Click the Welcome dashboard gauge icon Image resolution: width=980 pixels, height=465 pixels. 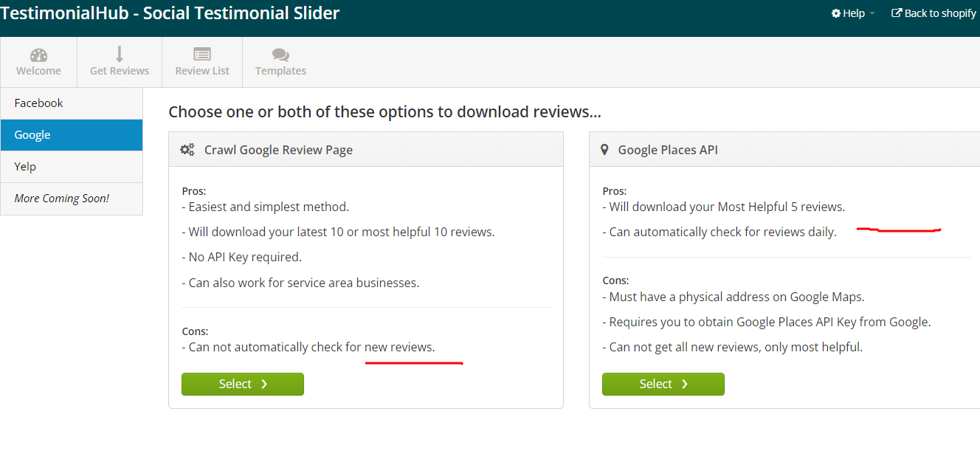[39, 55]
